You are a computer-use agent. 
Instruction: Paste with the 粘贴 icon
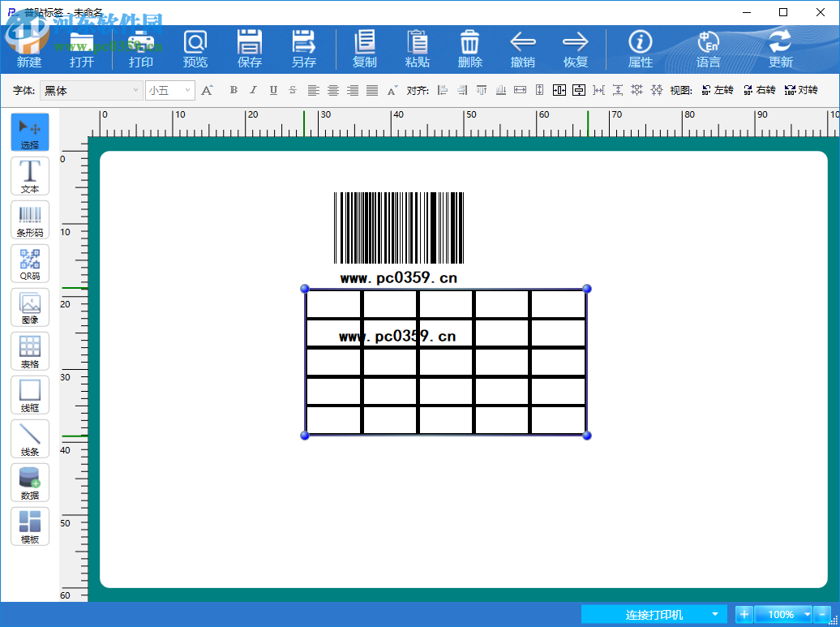418,49
